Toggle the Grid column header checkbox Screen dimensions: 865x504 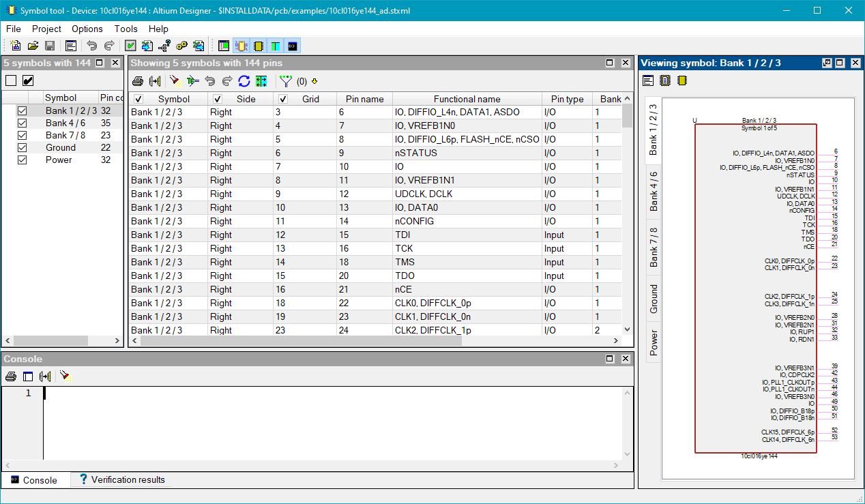pos(283,99)
